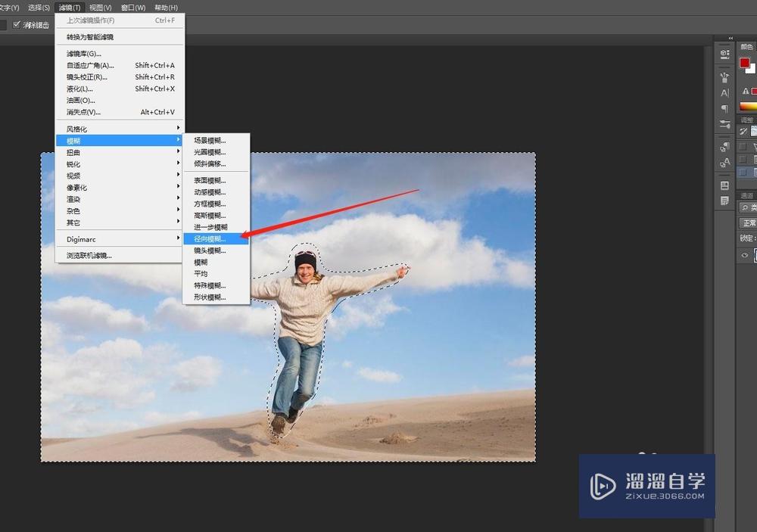Open the Character Styles panel icon
This screenshot has height=532, width=757.
click(724, 162)
